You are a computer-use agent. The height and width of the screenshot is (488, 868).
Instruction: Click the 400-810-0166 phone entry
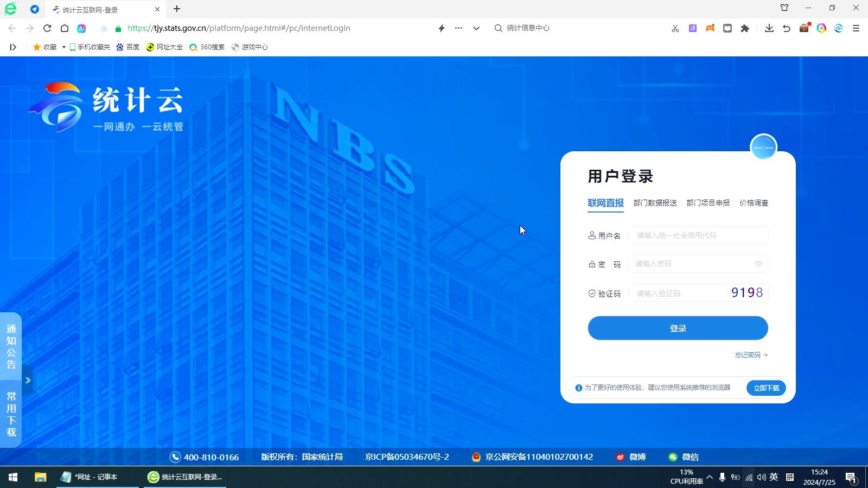(204, 457)
